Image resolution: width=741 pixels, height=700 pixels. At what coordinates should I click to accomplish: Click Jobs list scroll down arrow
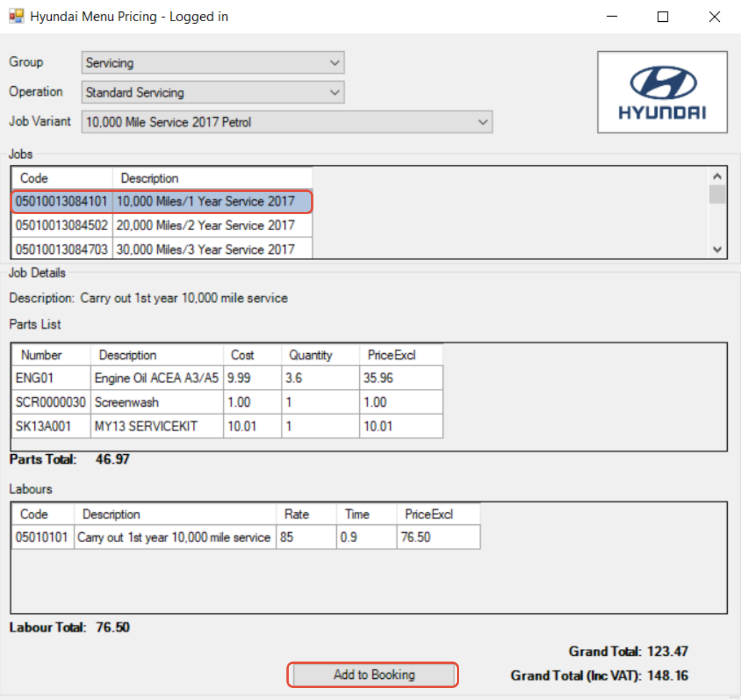(x=717, y=249)
